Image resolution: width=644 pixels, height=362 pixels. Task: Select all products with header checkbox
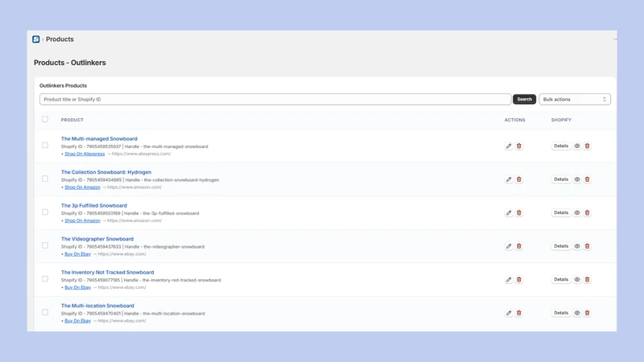(45, 119)
